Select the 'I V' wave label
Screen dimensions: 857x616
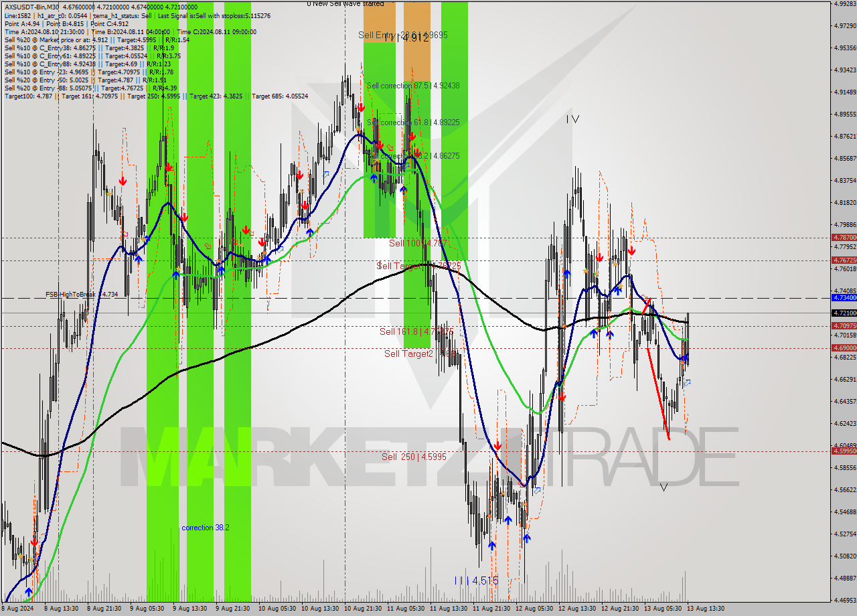click(x=572, y=119)
